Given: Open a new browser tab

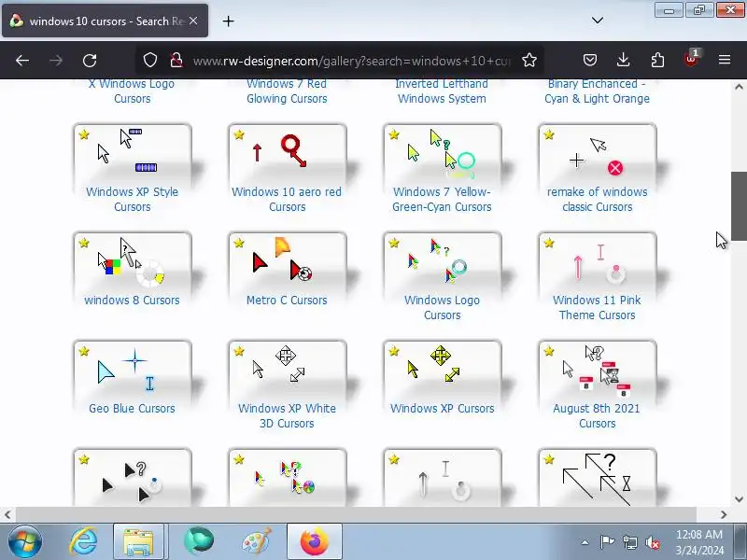Looking at the screenshot, I should click(x=228, y=21).
